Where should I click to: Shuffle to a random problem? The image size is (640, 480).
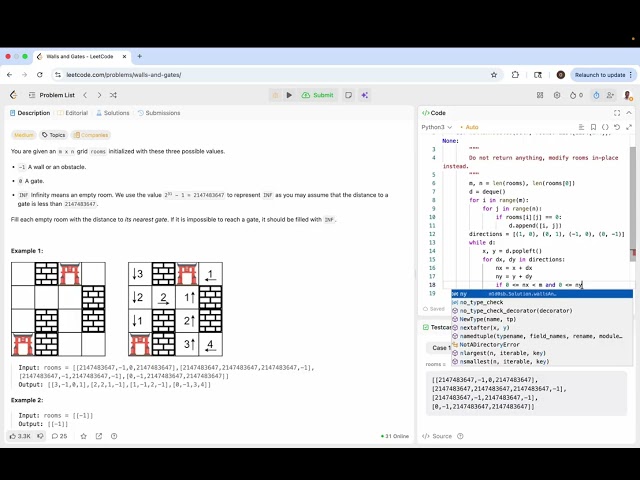click(113, 95)
